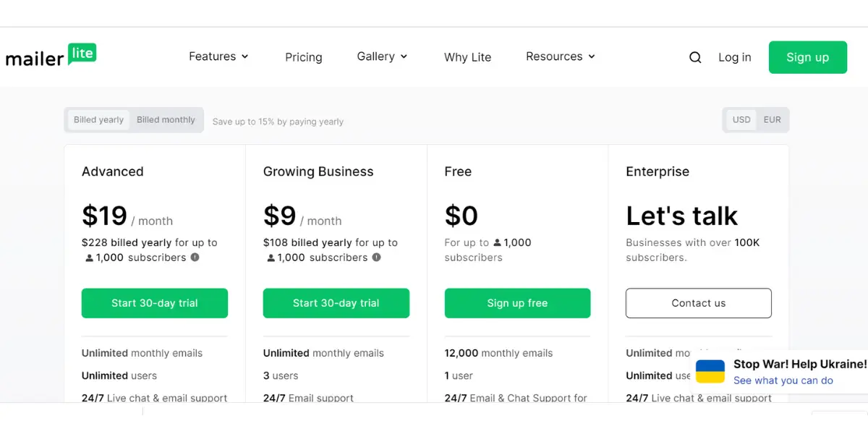Click the Log in link
Viewport: 868px width, 434px height.
coord(734,57)
